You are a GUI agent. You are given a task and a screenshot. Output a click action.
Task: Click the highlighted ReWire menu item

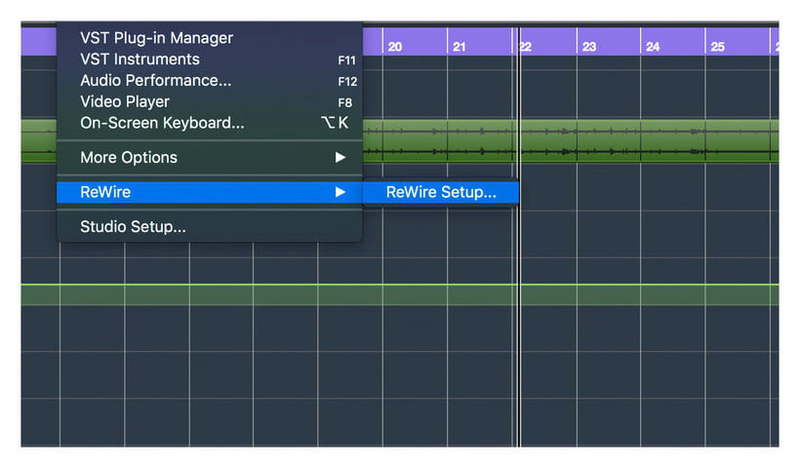coord(209,192)
